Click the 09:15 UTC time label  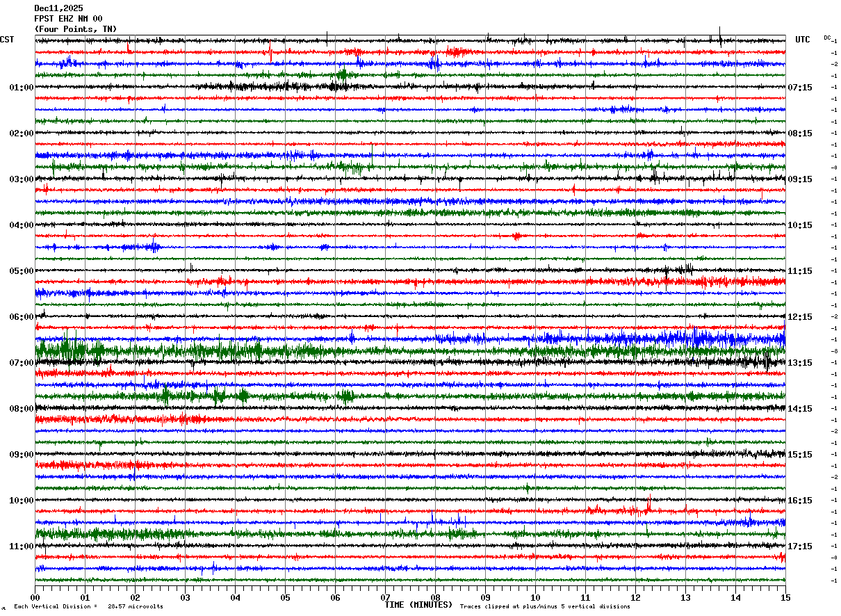[800, 179]
